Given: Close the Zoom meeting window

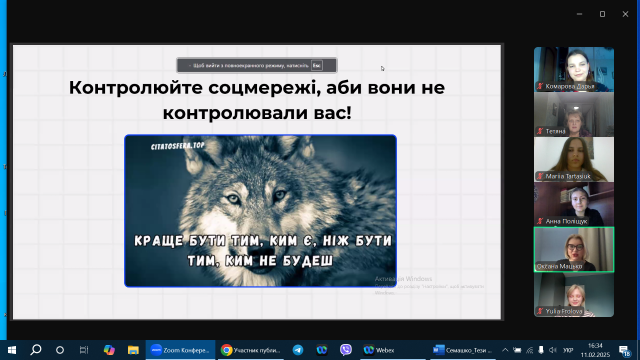Looking at the screenshot, I should [x=625, y=14].
